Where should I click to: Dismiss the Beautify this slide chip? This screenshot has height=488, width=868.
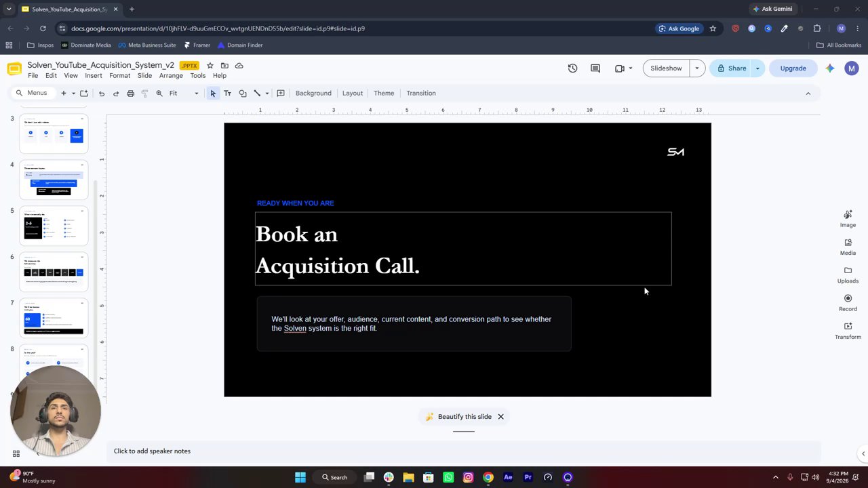click(x=500, y=417)
